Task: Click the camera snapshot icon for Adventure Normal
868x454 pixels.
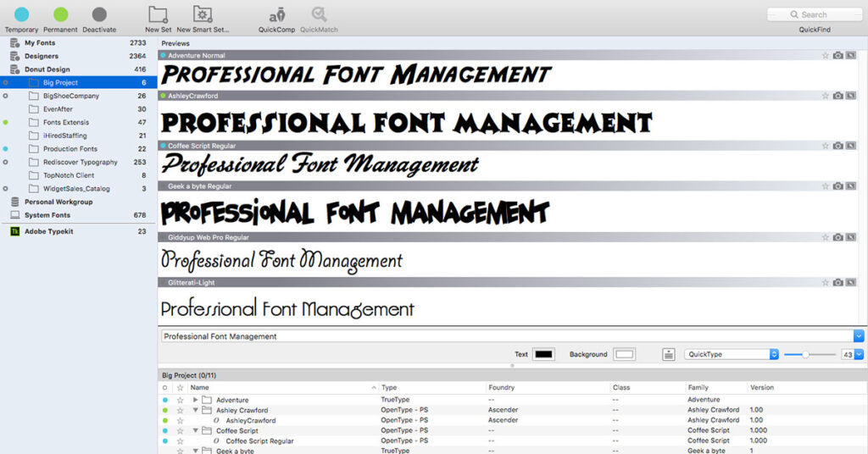Action: 837,56
